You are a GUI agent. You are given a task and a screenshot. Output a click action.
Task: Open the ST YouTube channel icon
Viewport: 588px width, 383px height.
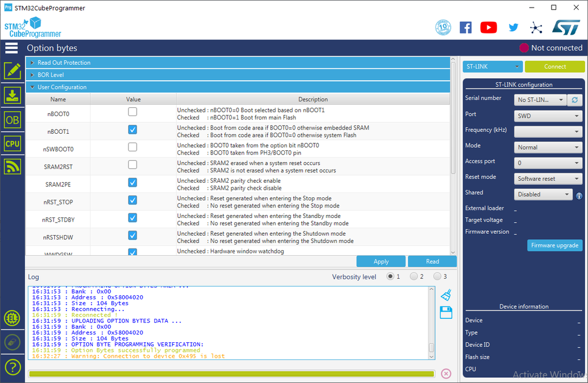pos(489,28)
